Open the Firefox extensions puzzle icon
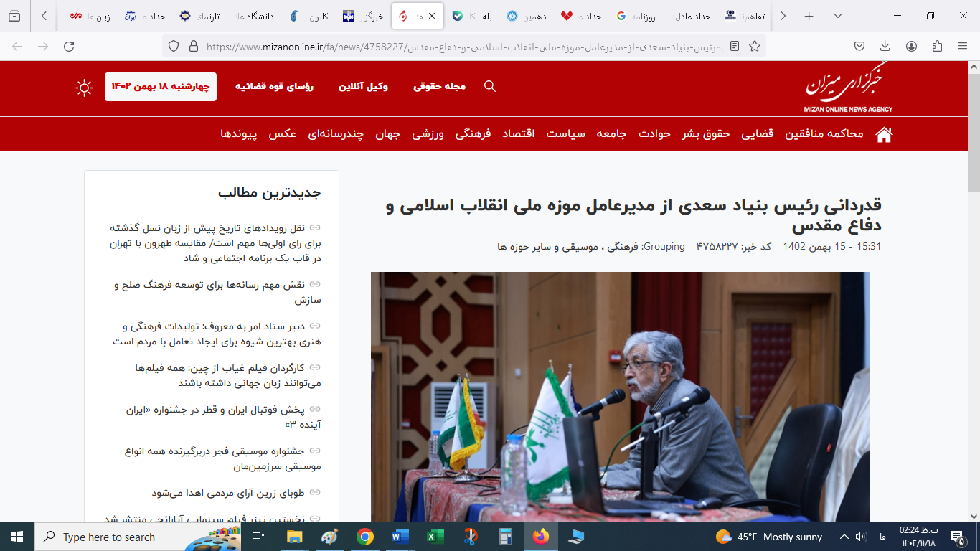980x551 pixels. 937,46
